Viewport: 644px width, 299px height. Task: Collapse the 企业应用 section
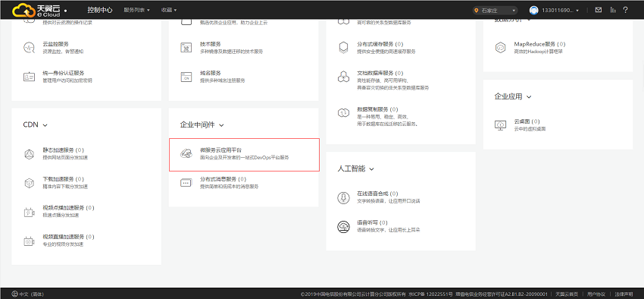click(x=529, y=97)
